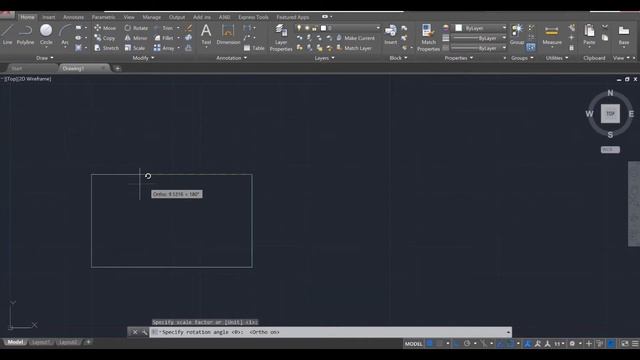Open the ByLayer color dropdown
The image size is (640, 360).
click(x=480, y=28)
